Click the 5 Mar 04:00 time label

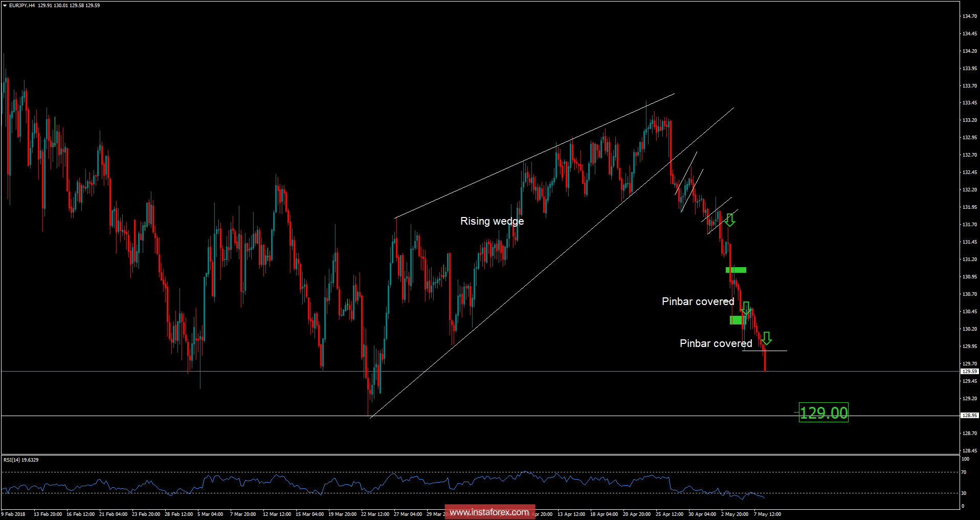click(x=210, y=514)
